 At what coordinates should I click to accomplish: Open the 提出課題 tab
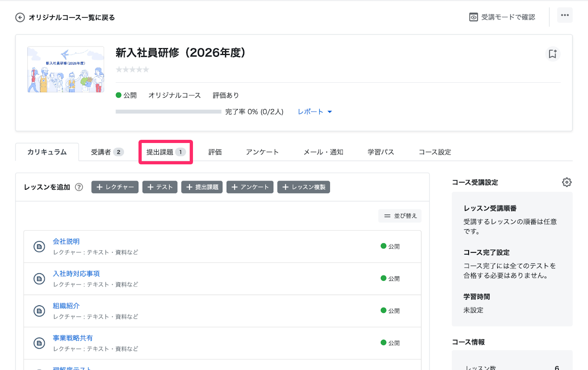pyautogui.click(x=166, y=152)
